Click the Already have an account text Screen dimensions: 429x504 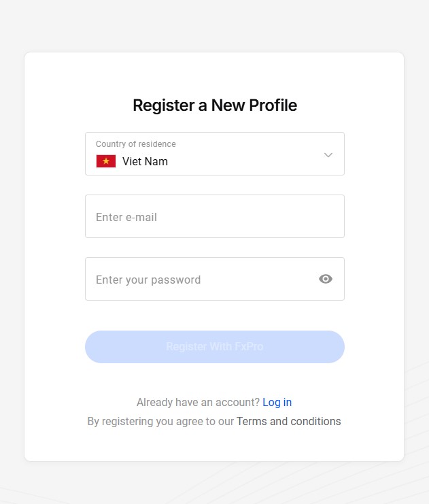[x=198, y=402]
